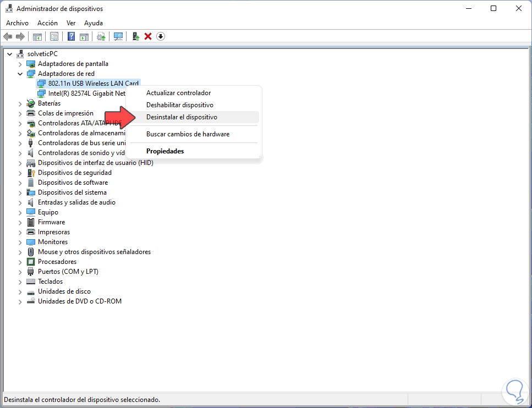The width and height of the screenshot is (532, 408).
Task: Select 802.11n USB Wireless LAN Card row
Action: coord(88,84)
